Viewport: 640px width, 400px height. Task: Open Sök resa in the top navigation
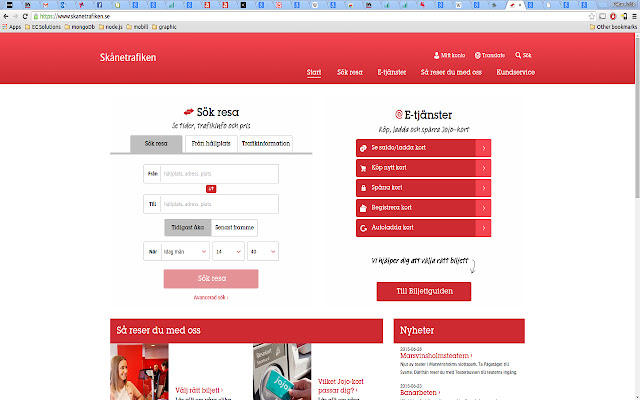(350, 72)
